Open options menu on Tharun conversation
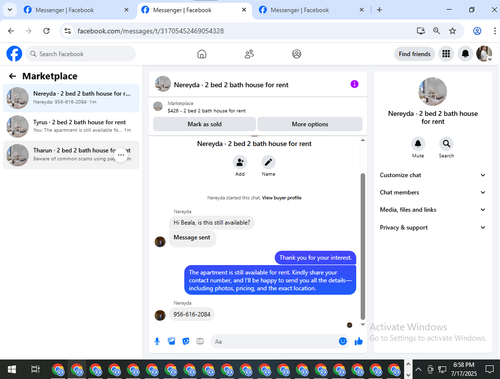This screenshot has height=379, width=500. [x=121, y=155]
